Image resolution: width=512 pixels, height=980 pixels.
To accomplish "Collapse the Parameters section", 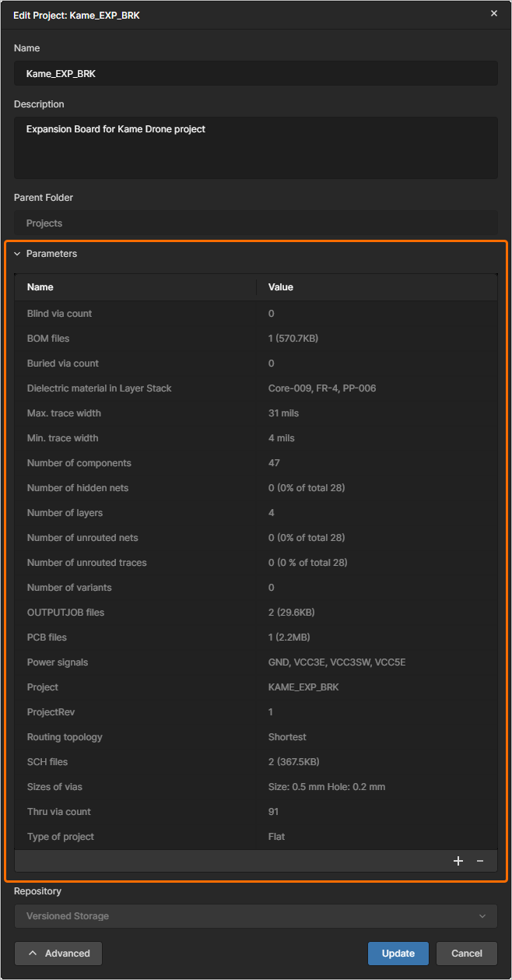I will point(18,254).
